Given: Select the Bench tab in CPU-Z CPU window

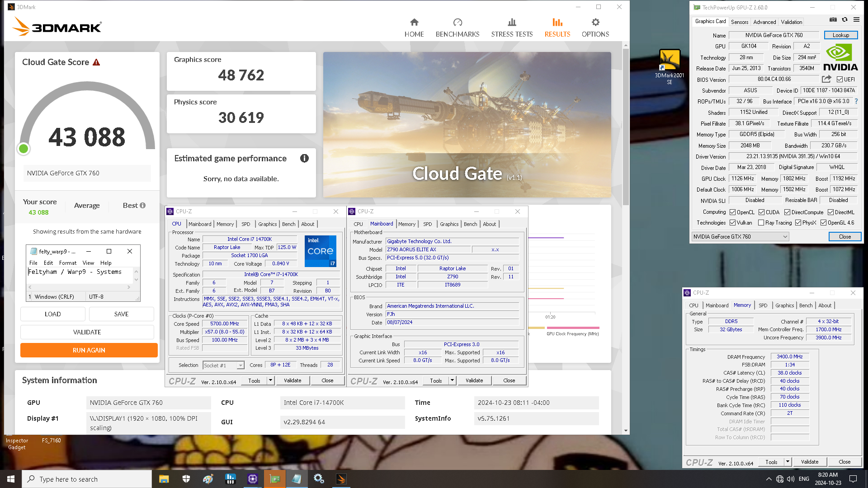Looking at the screenshot, I should (288, 224).
